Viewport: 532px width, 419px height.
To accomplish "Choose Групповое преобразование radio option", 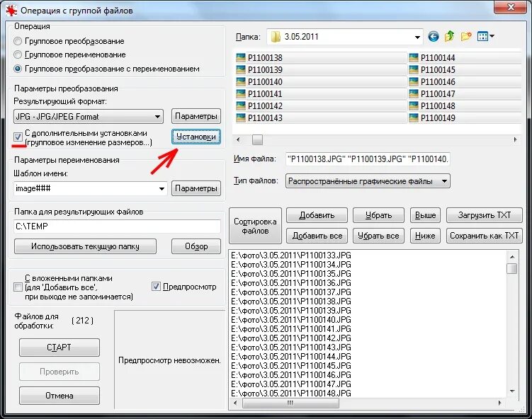I will [18, 41].
